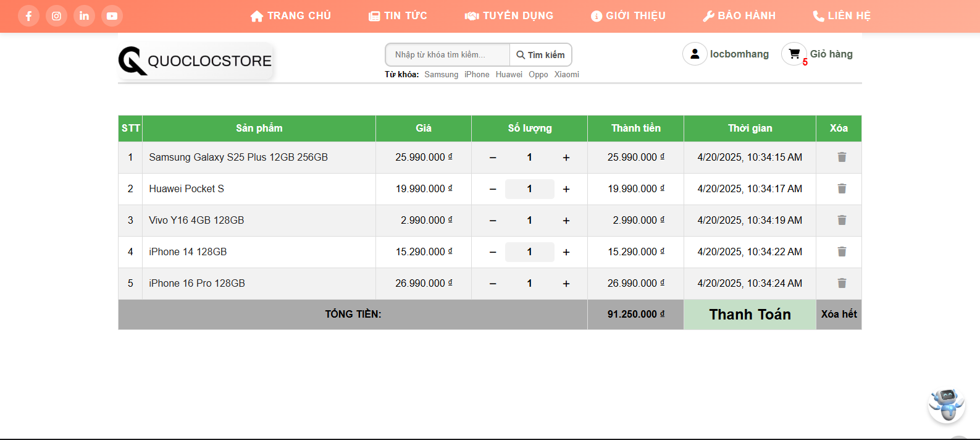This screenshot has height=440, width=980.
Task: Click total amount 91.250.000 đ
Action: [x=636, y=315]
